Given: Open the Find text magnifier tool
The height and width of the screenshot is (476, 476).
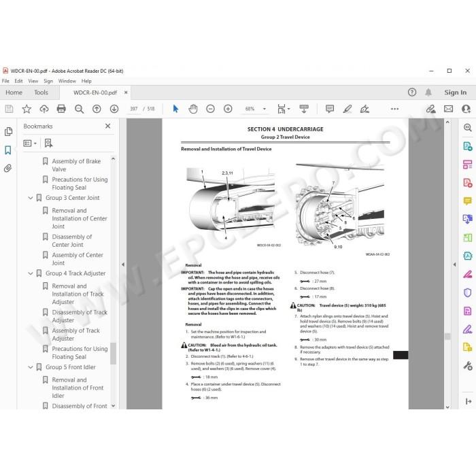Looking at the screenshot, I should coord(79,109).
